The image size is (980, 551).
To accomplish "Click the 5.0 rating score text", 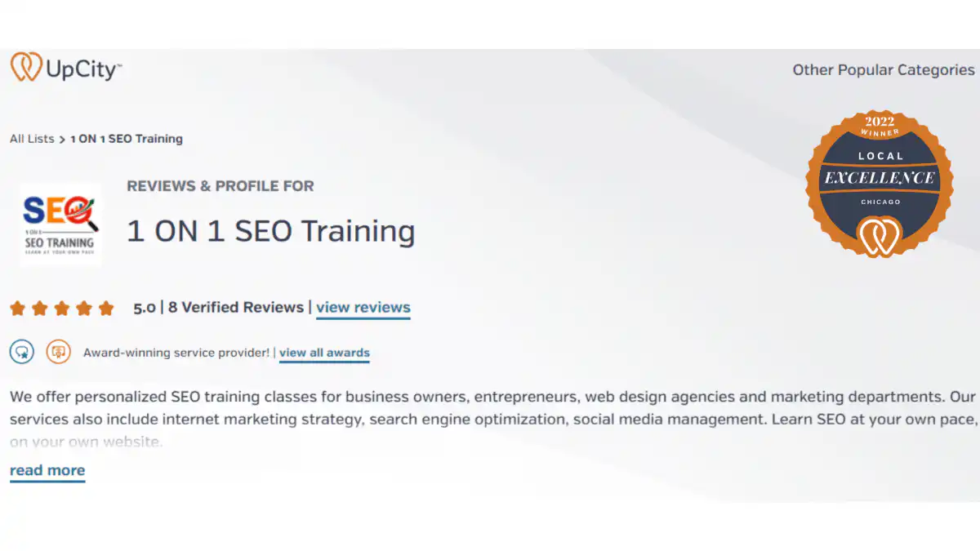I will point(144,308).
